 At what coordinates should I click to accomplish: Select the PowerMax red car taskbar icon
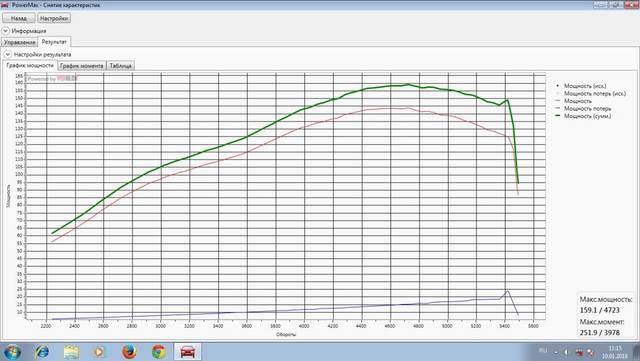tap(187, 352)
